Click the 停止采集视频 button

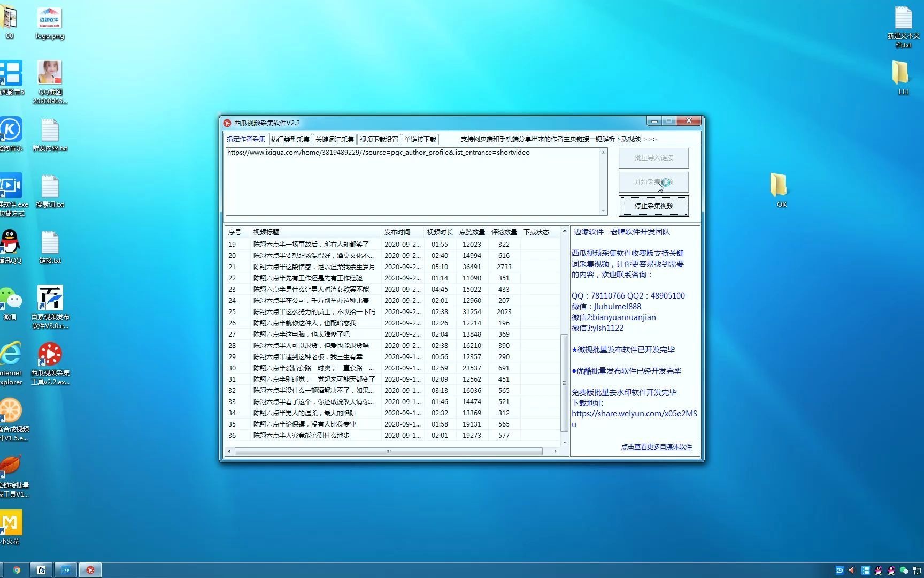[x=653, y=206]
